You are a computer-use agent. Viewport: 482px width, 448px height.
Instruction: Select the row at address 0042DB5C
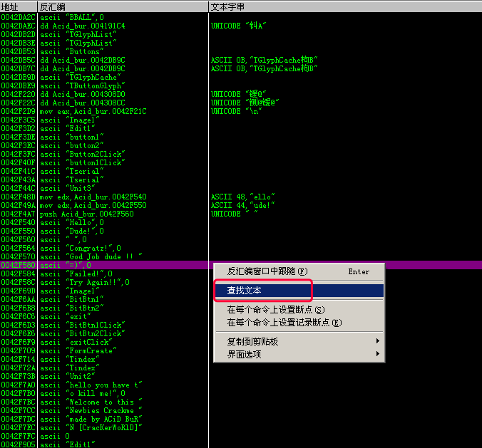pos(241,60)
